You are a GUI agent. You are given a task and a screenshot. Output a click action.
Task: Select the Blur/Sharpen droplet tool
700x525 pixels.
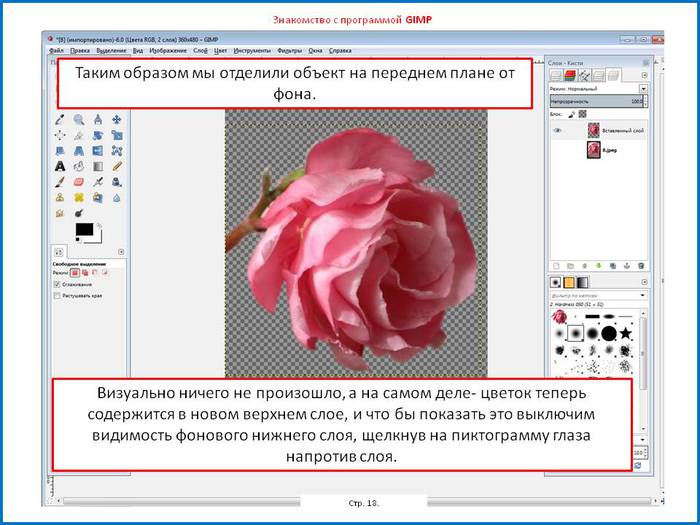click(117, 197)
